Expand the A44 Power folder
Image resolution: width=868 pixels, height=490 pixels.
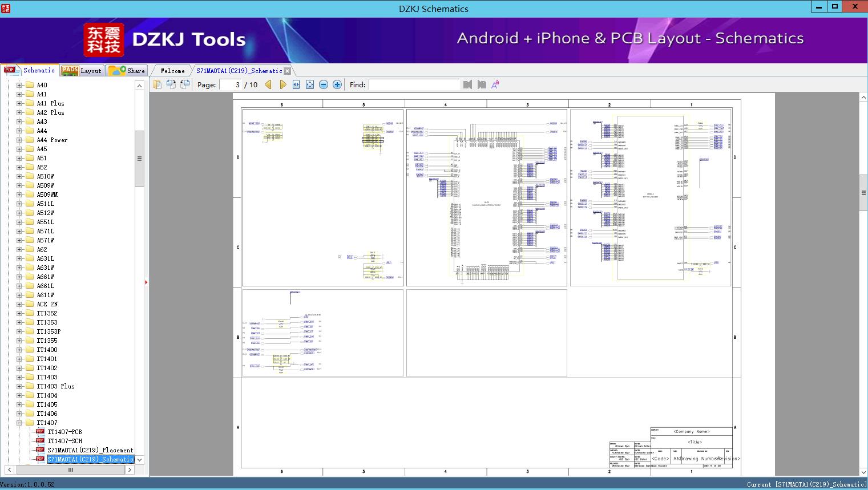coord(19,140)
